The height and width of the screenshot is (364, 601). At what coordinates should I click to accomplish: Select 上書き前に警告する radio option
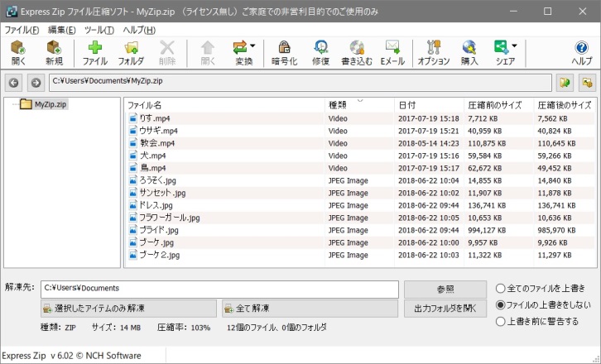[537, 321]
